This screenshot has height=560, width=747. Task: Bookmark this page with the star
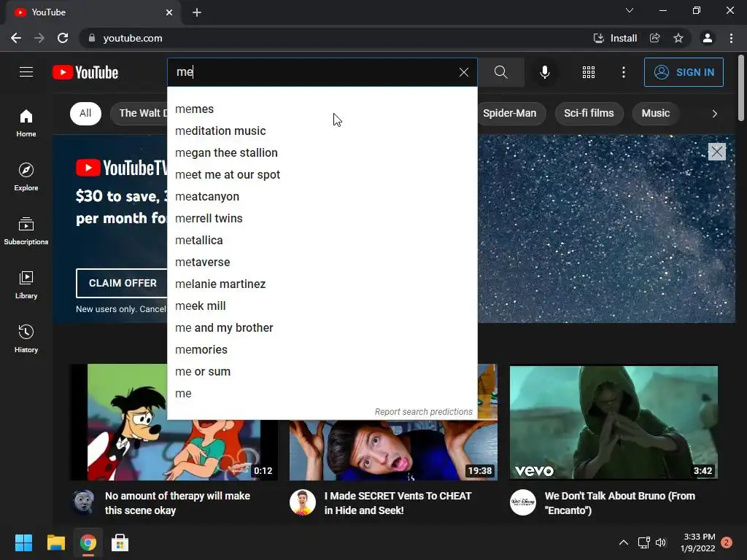pyautogui.click(x=678, y=38)
